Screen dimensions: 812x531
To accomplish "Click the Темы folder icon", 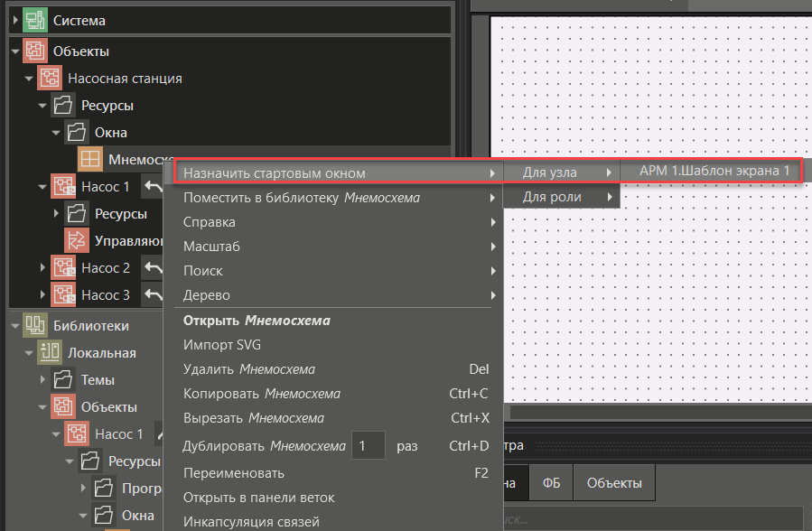I will [63, 380].
